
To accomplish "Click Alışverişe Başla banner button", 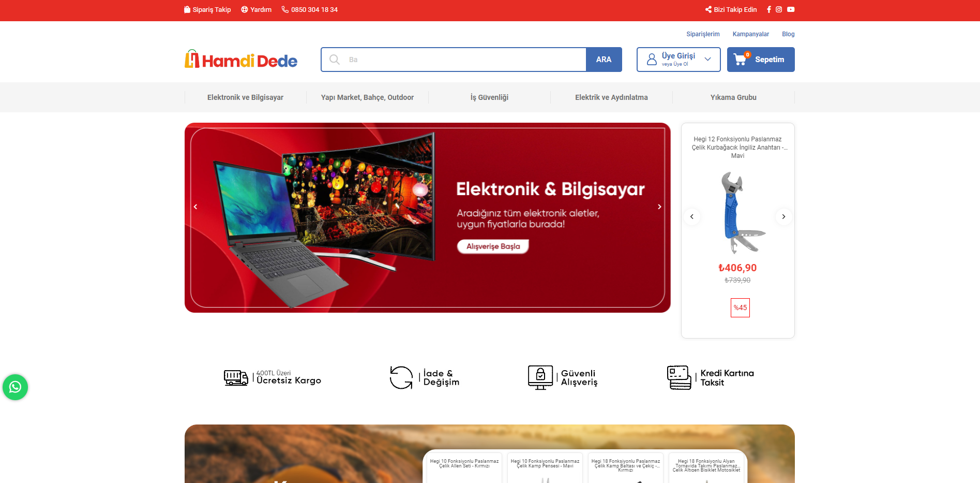I will click(493, 246).
